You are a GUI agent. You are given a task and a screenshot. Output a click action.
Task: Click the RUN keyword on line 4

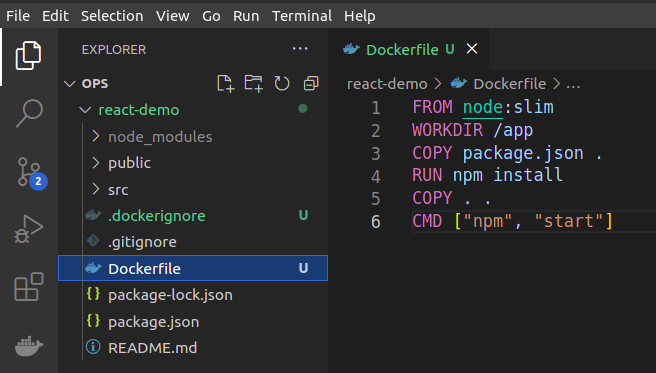pos(427,175)
